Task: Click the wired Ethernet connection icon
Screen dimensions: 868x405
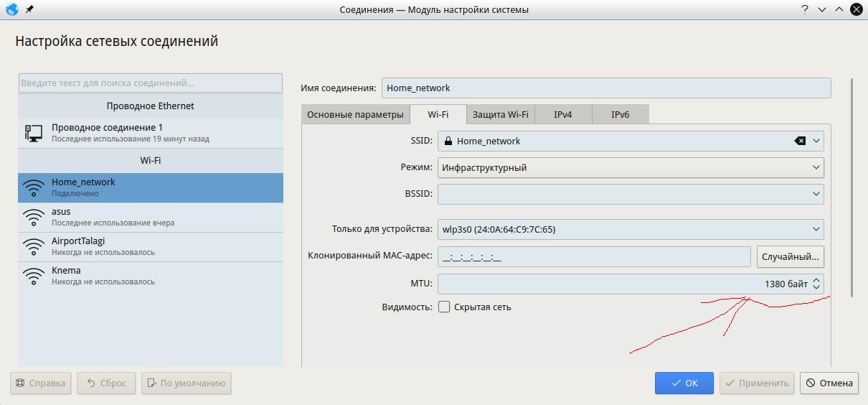Action: (x=34, y=133)
